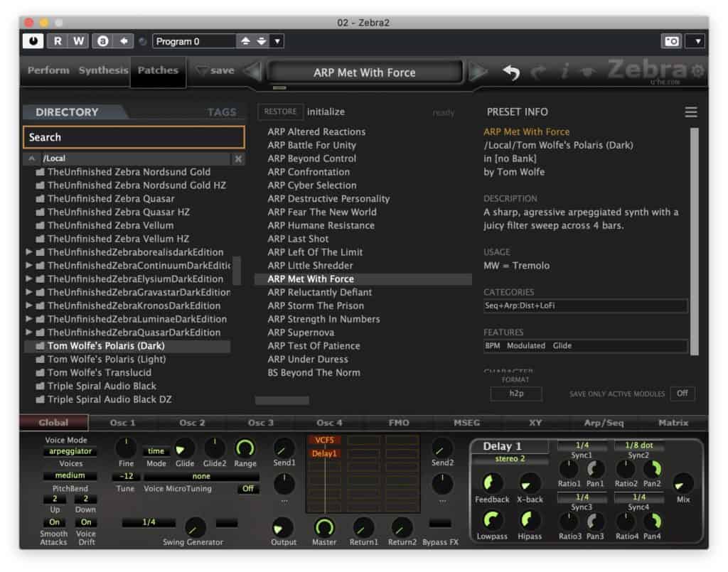Click the Lowpass knob in Delay 1
728x572 pixels.
pos(492,520)
